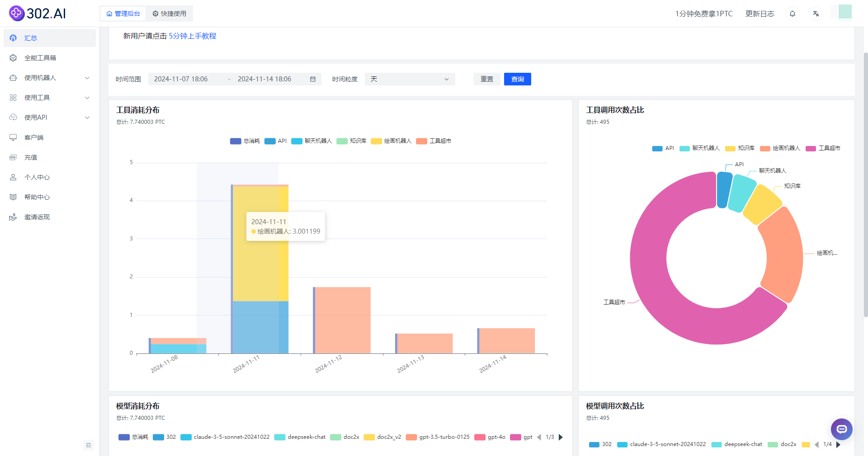This screenshot has width=868, height=456.
Task: Toggle deepseek-chat legend in 模型调用次数占比
Action: [x=736, y=444]
